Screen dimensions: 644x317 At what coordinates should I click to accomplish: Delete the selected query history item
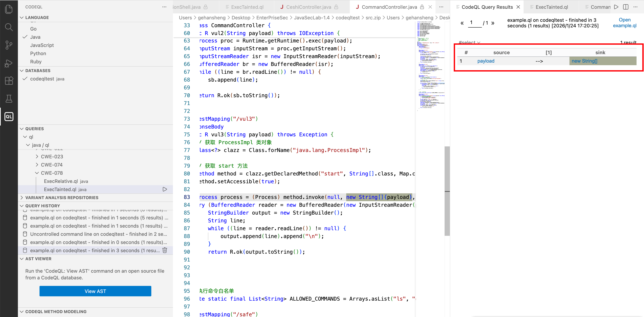165,250
